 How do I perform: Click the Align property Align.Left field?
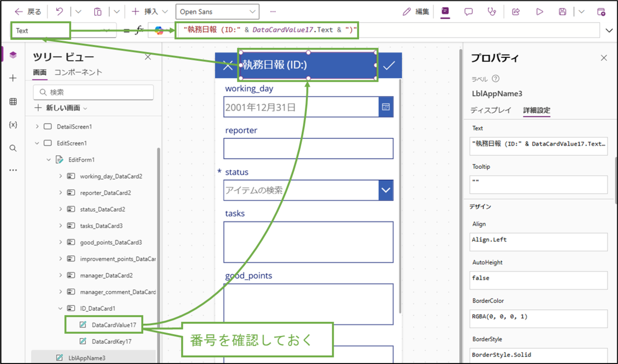[539, 240]
